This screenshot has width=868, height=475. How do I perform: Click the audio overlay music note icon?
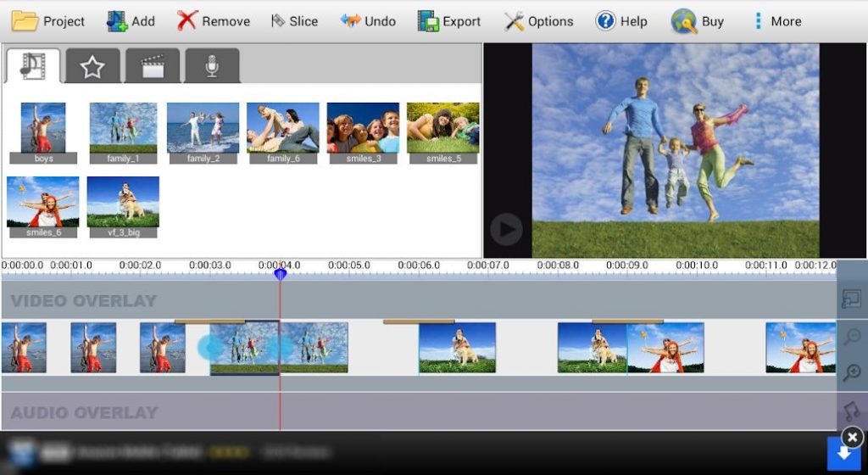click(x=852, y=411)
